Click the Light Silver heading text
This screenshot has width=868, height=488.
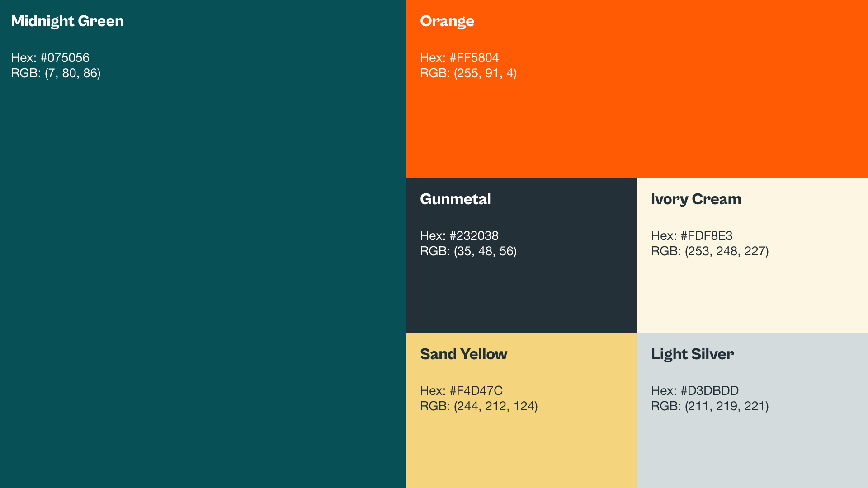click(x=692, y=354)
